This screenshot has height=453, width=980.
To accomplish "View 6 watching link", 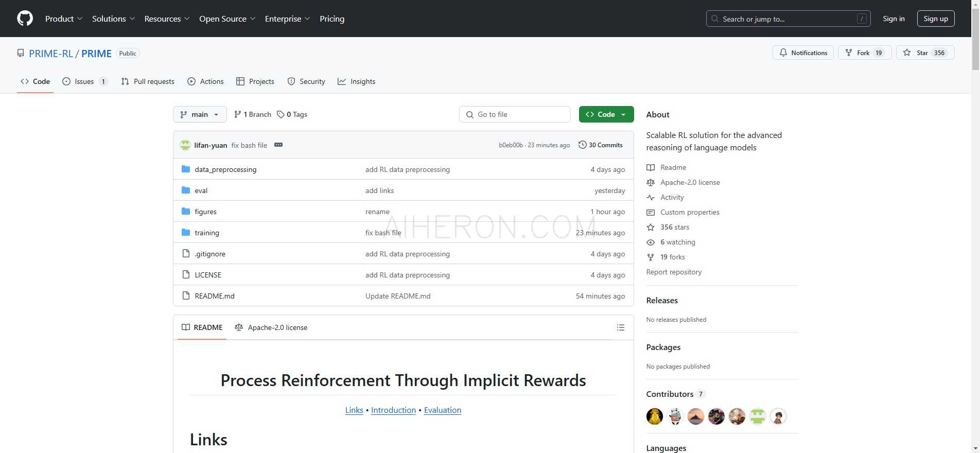I will click(x=671, y=242).
